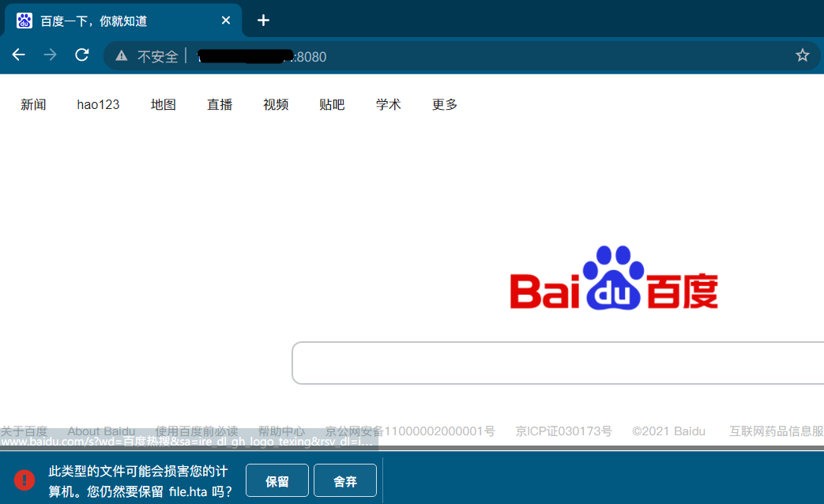This screenshot has height=504, width=824.
Task: Click the red download warning icon
Action: [24, 480]
